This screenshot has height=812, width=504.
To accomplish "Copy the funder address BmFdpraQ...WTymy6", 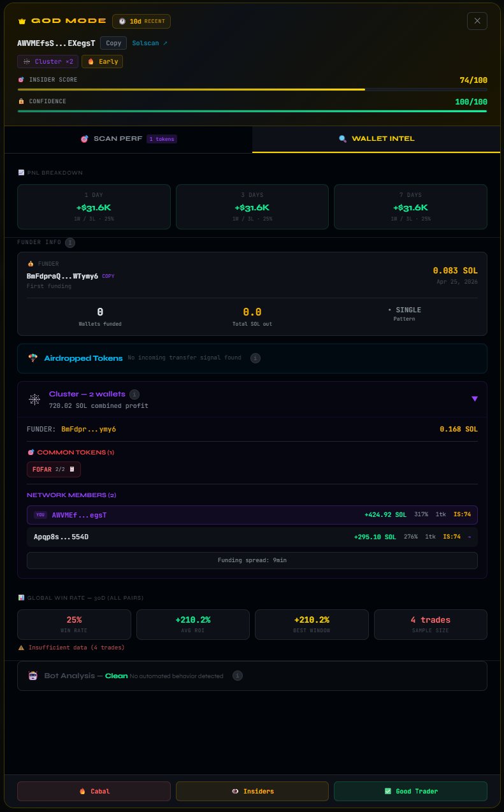I will coord(108,276).
